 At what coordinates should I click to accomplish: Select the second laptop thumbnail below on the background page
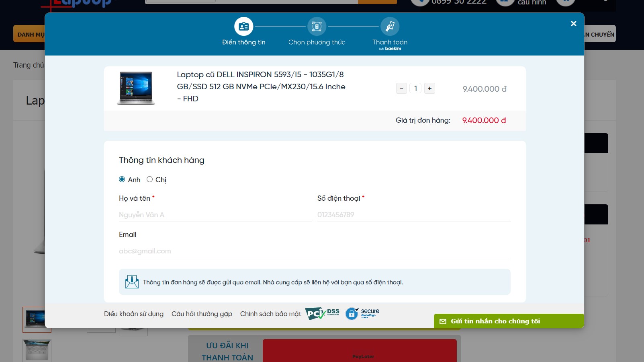(37, 350)
